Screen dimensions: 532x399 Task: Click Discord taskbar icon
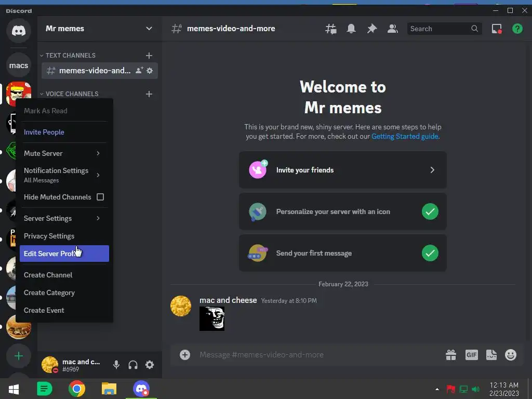(141, 389)
